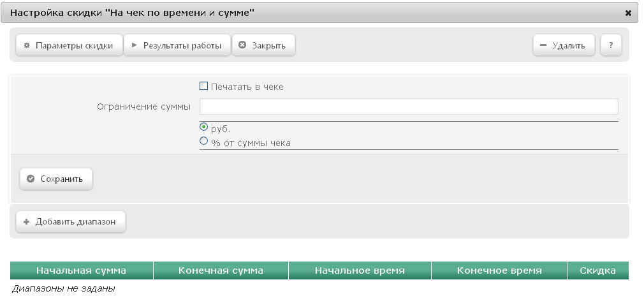Switch to Результаты работы view
This screenshot has width=644, height=296.
[177, 45]
